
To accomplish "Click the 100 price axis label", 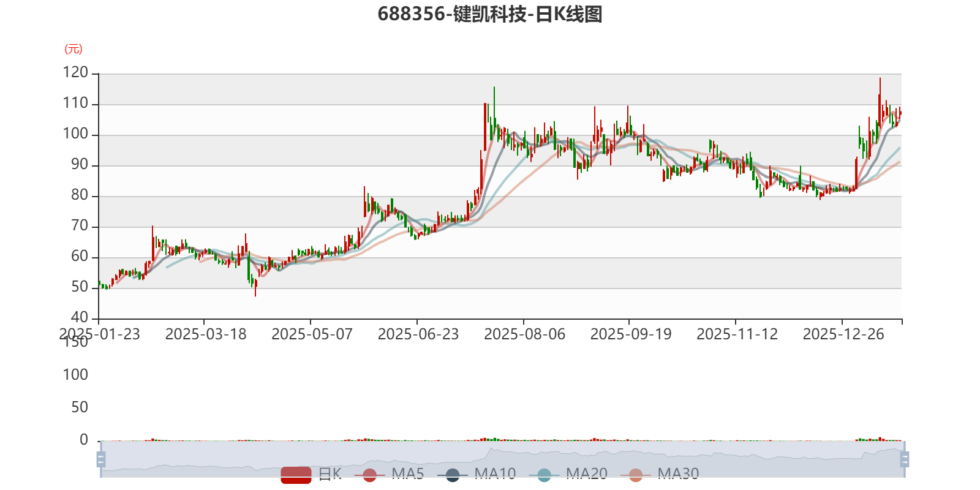I will 75,134.
